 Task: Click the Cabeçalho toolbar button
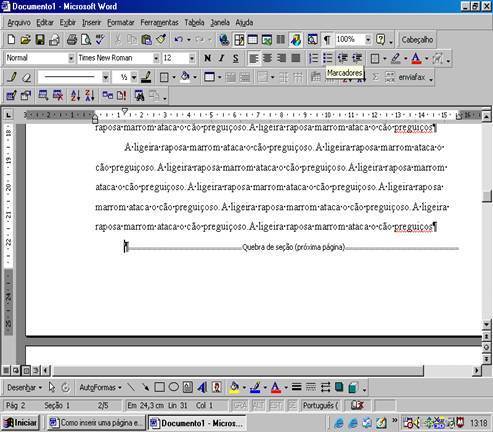(417, 40)
